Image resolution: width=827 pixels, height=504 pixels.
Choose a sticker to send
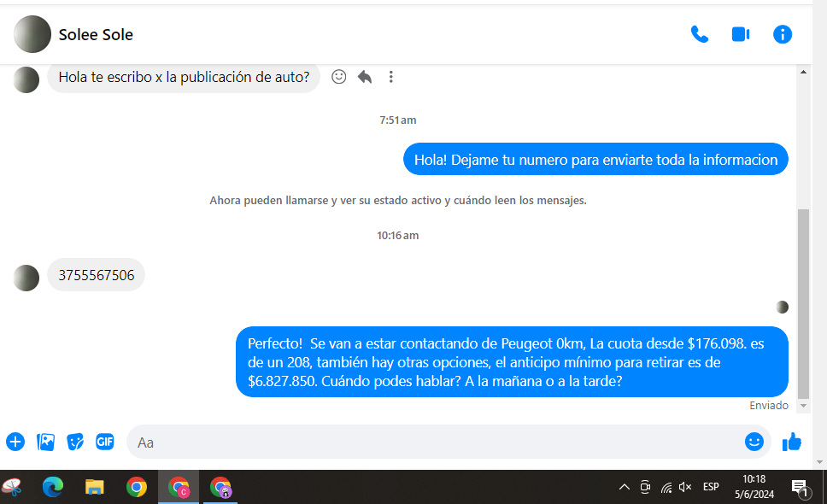point(75,442)
